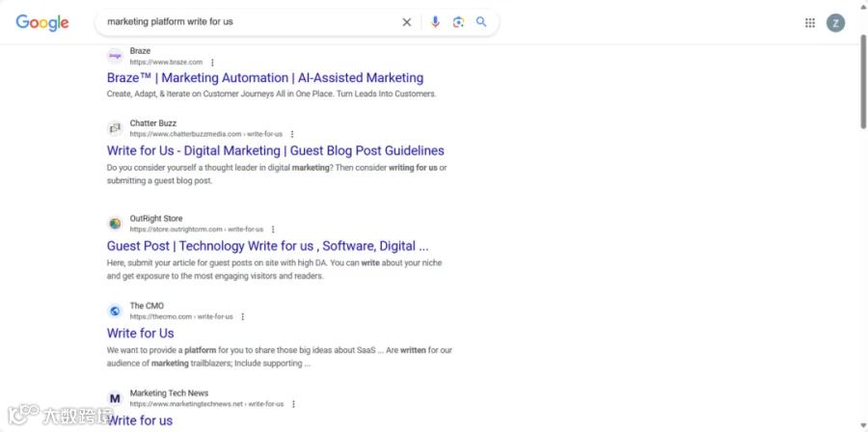Click the Braze favicon
This screenshot has width=868, height=432.
pyautogui.click(x=115, y=56)
